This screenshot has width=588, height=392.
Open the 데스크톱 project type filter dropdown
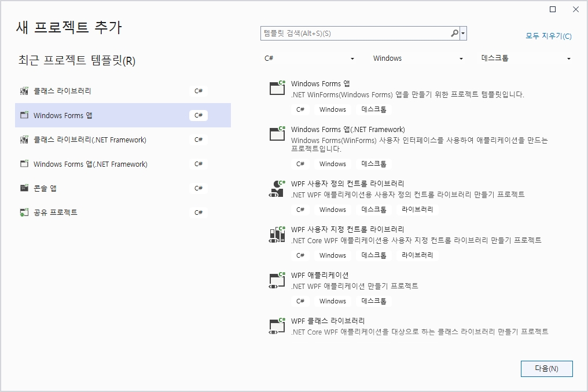[x=525, y=58]
